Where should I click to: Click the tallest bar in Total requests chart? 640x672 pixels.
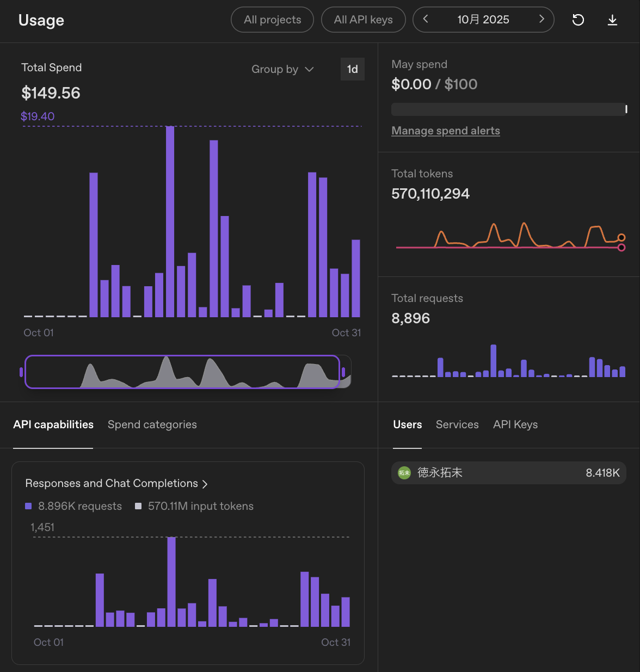click(x=494, y=361)
